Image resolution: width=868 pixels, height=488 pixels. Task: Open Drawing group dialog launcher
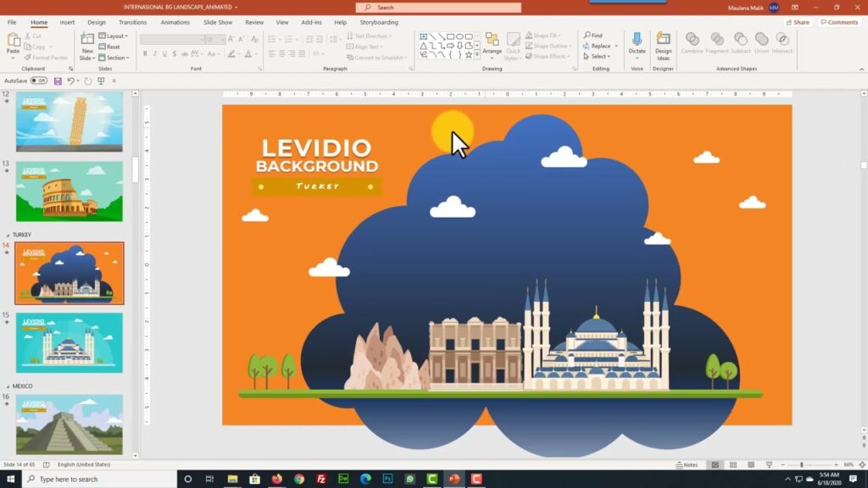pyautogui.click(x=574, y=69)
